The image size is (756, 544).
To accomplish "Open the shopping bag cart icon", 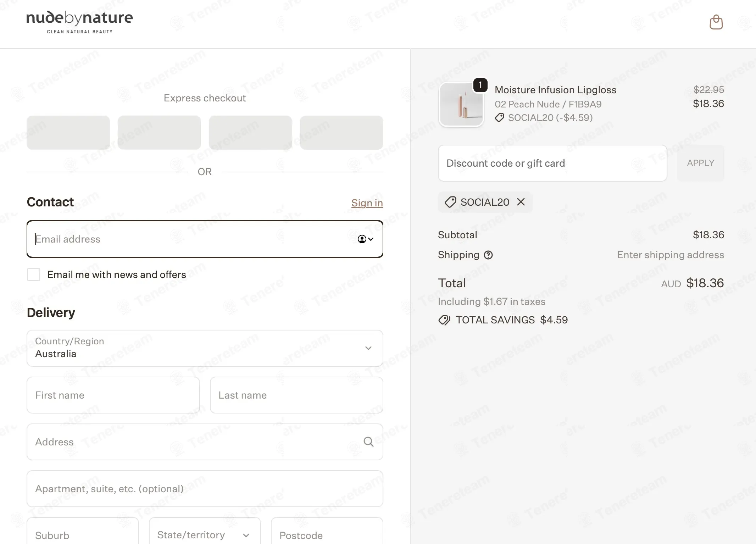I will pyautogui.click(x=716, y=22).
